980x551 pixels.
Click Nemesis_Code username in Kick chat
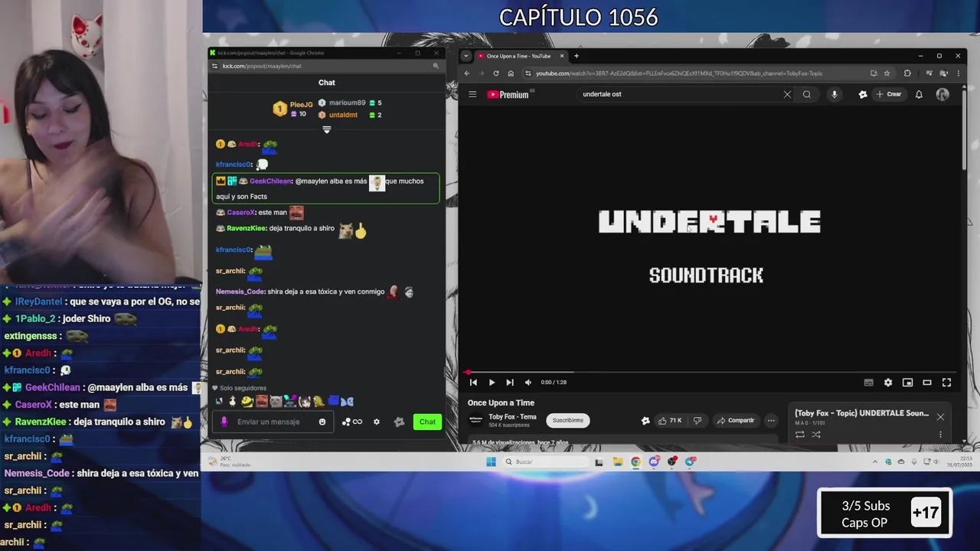click(x=240, y=292)
